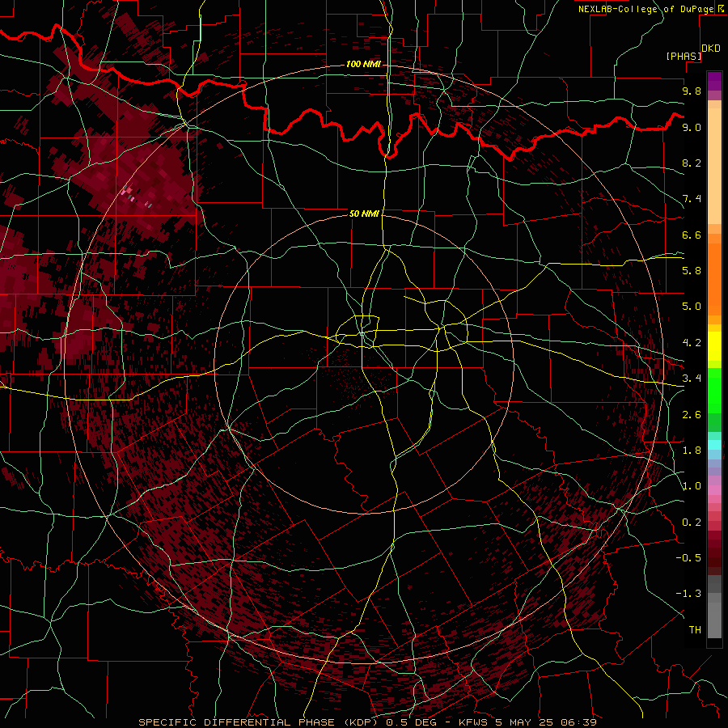Click the "06:39" scan time in the caption
This screenshot has height=728, width=728.
(578, 722)
